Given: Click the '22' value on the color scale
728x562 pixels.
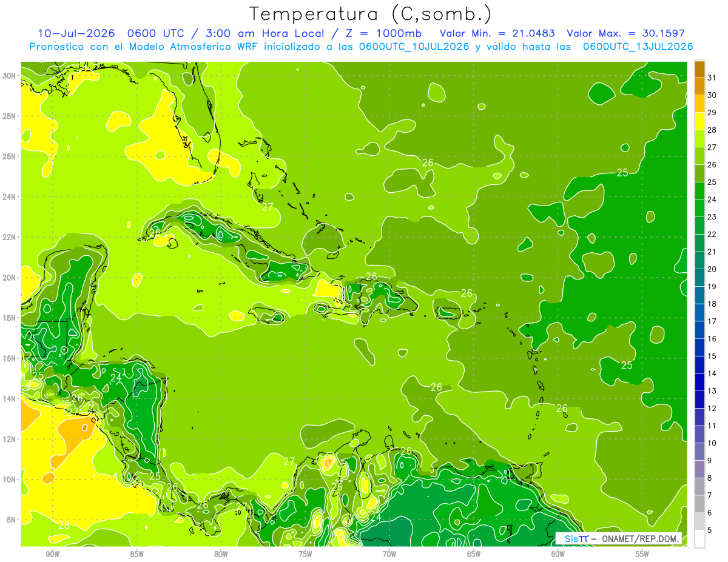Looking at the screenshot, I should [712, 234].
